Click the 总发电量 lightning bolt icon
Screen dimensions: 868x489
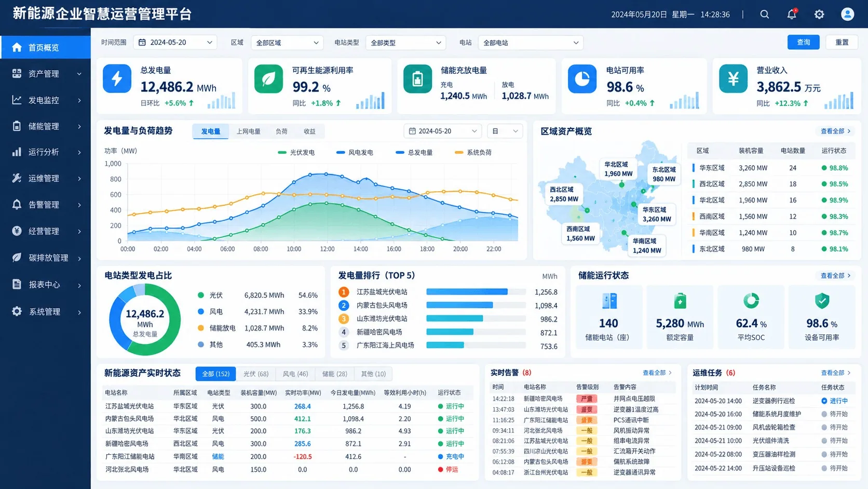[117, 78]
